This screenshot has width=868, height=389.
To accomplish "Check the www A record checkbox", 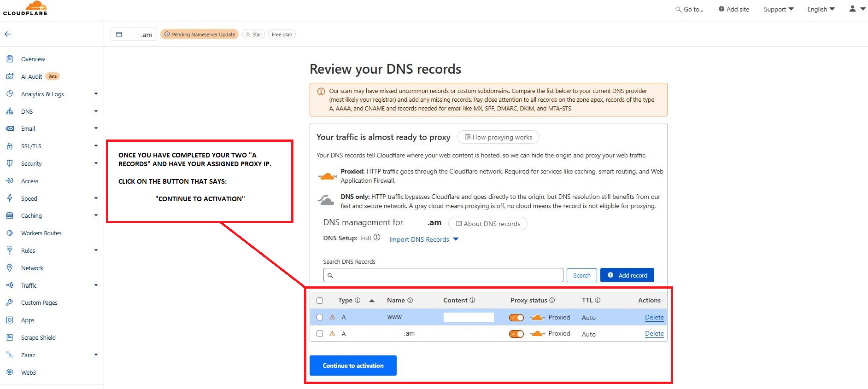I will pos(320,317).
